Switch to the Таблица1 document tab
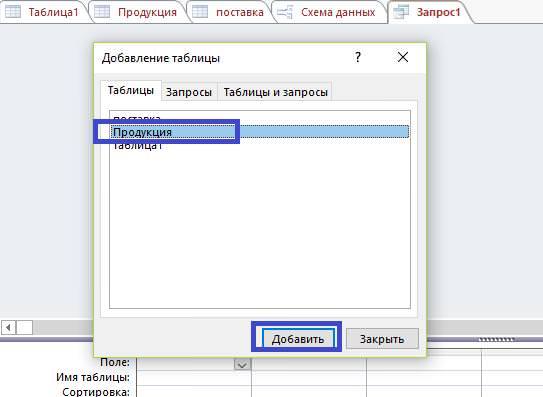The image size is (543, 397). point(44,12)
